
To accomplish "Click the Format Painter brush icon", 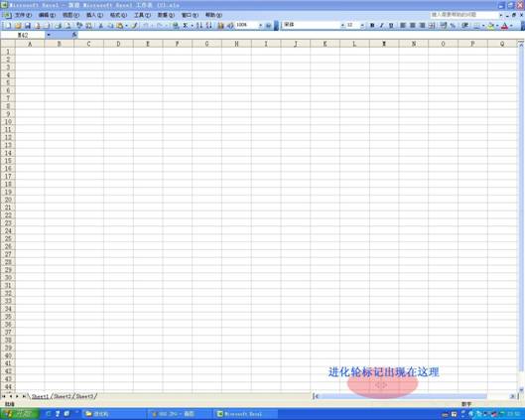I will (x=134, y=26).
